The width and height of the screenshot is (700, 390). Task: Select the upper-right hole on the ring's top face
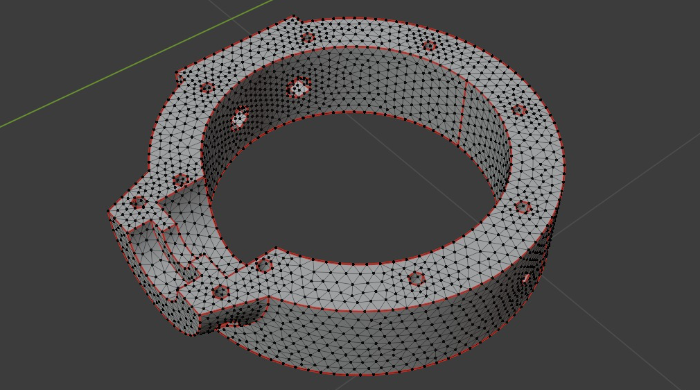coord(519,110)
